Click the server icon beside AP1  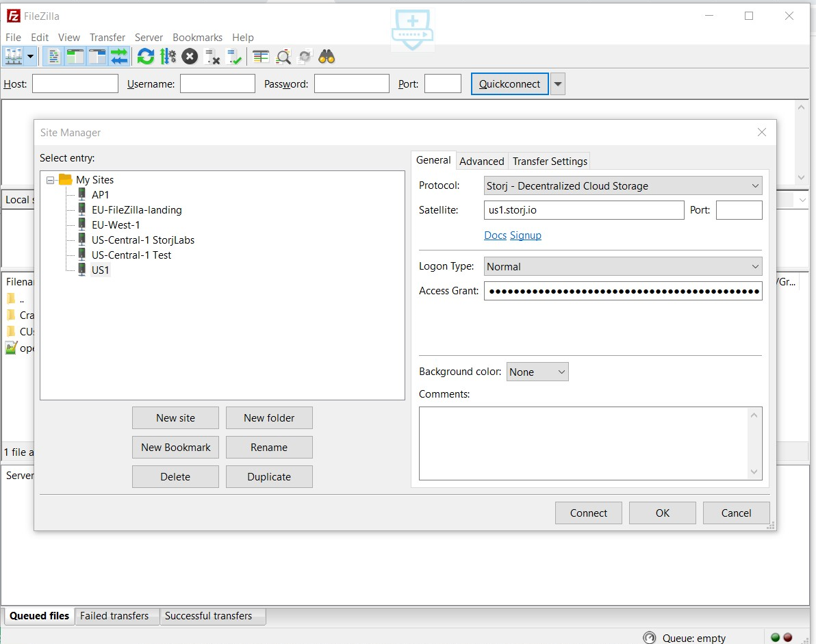coord(81,194)
